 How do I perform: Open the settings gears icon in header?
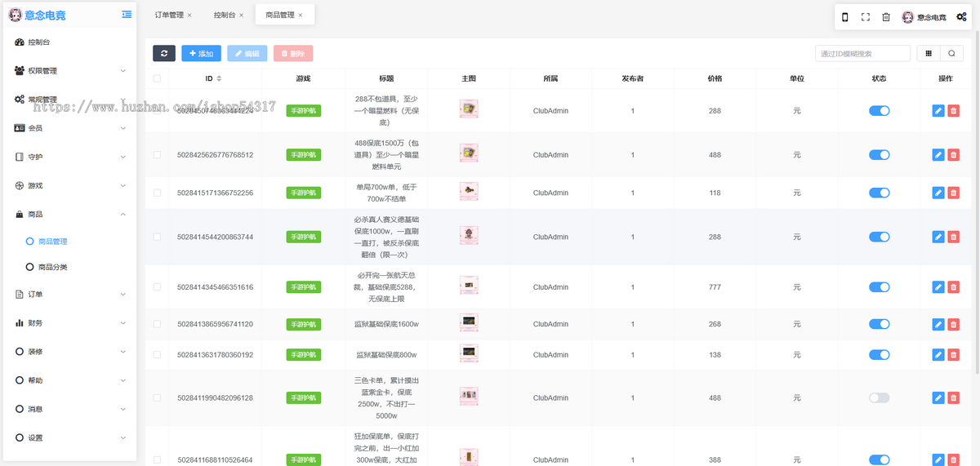click(x=963, y=16)
